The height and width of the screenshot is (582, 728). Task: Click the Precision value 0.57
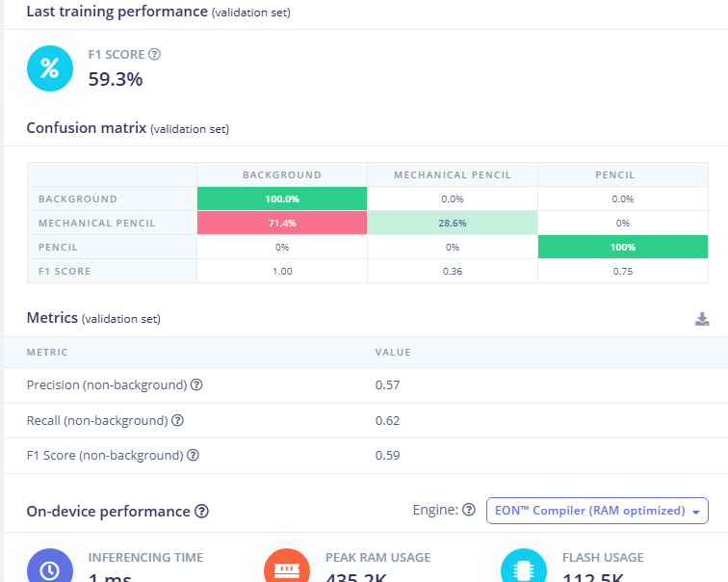pos(387,384)
